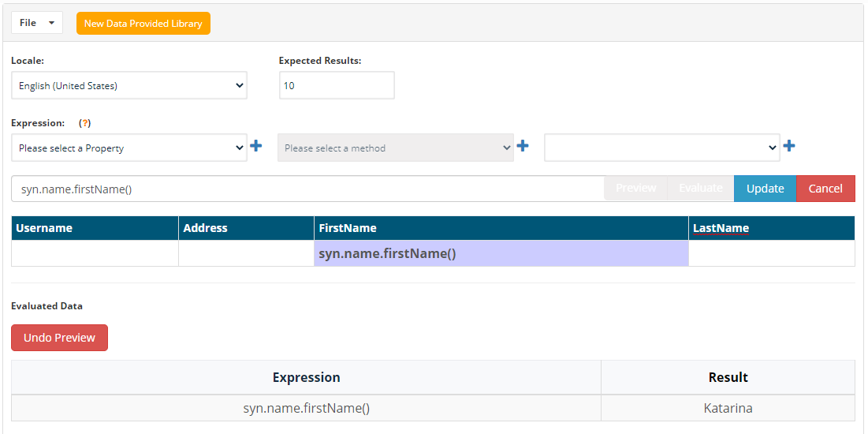
Task: Open the Locale dropdown
Action: click(x=129, y=85)
